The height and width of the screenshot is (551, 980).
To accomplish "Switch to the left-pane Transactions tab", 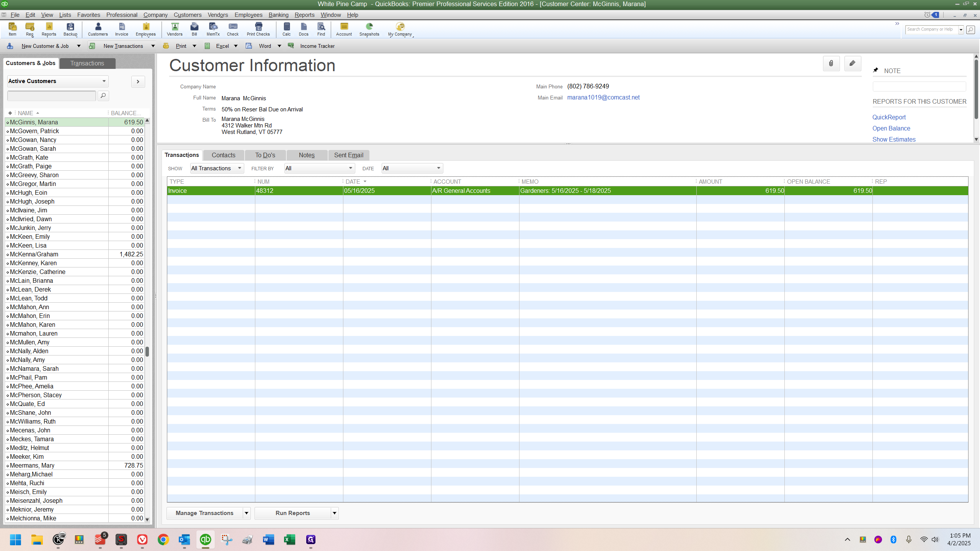I will coord(87,63).
